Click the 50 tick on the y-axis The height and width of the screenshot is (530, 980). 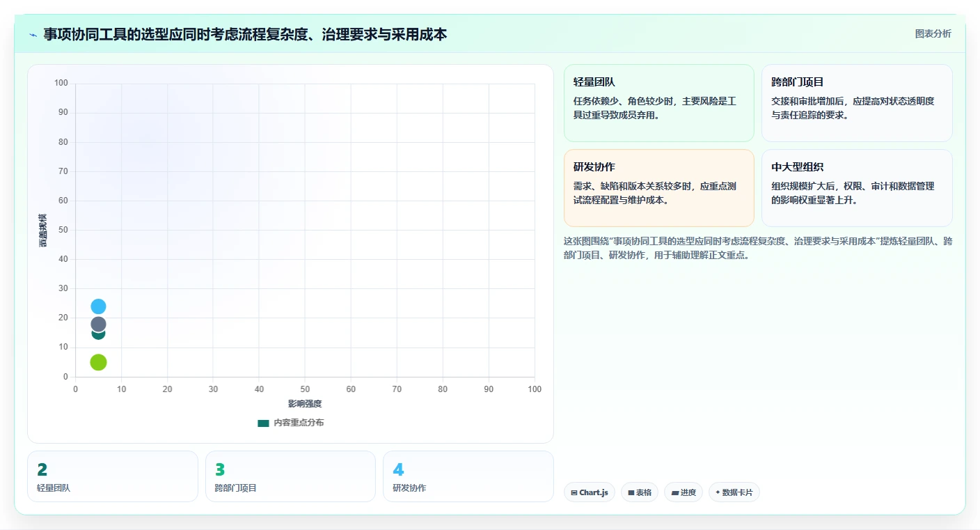[63, 230]
